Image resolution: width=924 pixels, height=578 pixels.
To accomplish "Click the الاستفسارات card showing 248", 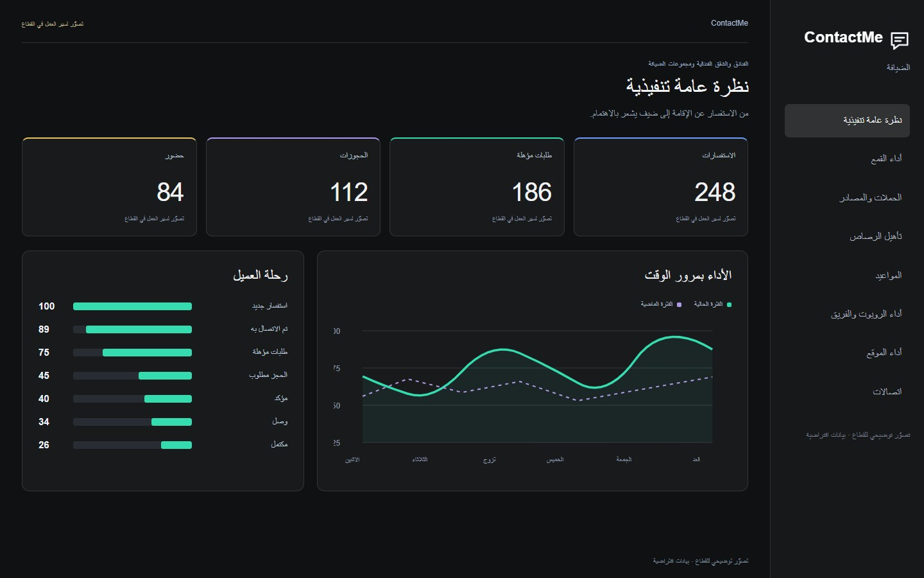I will [x=661, y=187].
